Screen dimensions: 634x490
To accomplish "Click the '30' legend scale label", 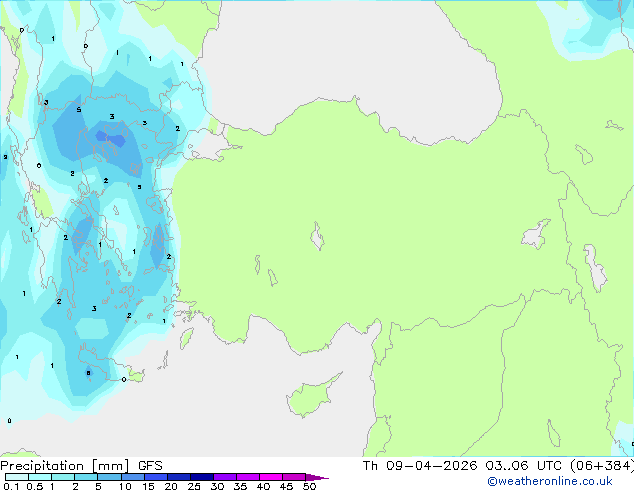I will click(217, 486).
